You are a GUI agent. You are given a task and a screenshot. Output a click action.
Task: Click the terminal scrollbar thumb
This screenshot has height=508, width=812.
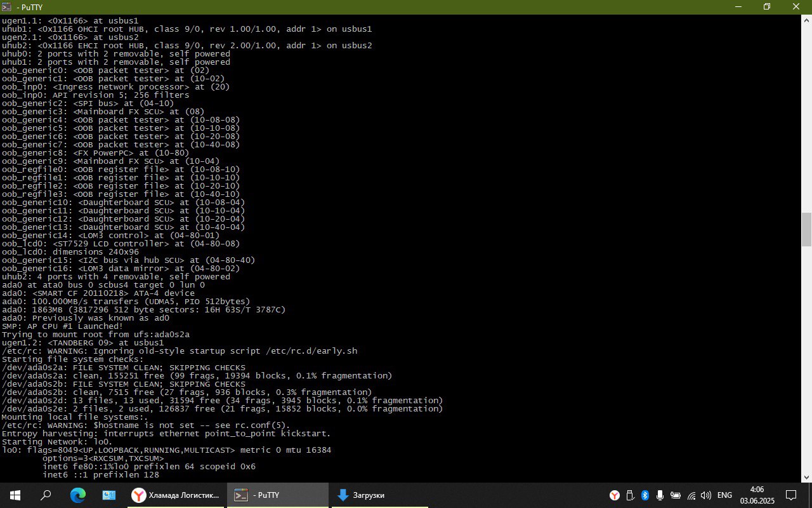click(x=807, y=229)
